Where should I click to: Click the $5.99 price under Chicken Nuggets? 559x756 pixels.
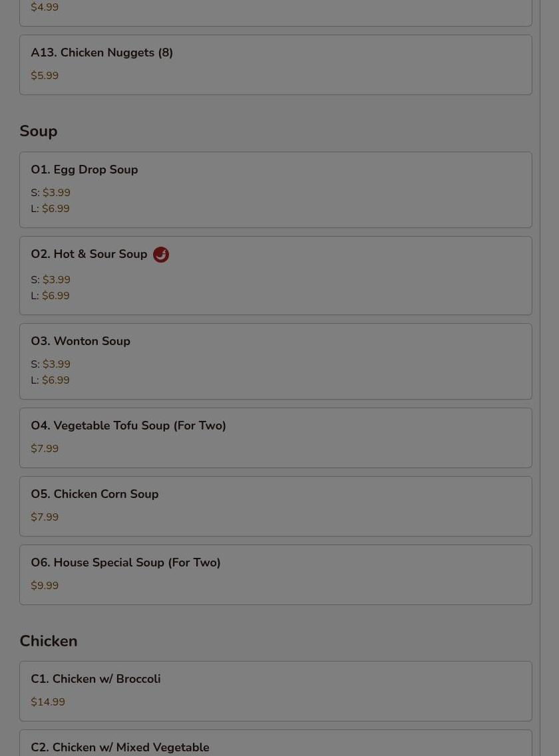pyautogui.click(x=45, y=76)
